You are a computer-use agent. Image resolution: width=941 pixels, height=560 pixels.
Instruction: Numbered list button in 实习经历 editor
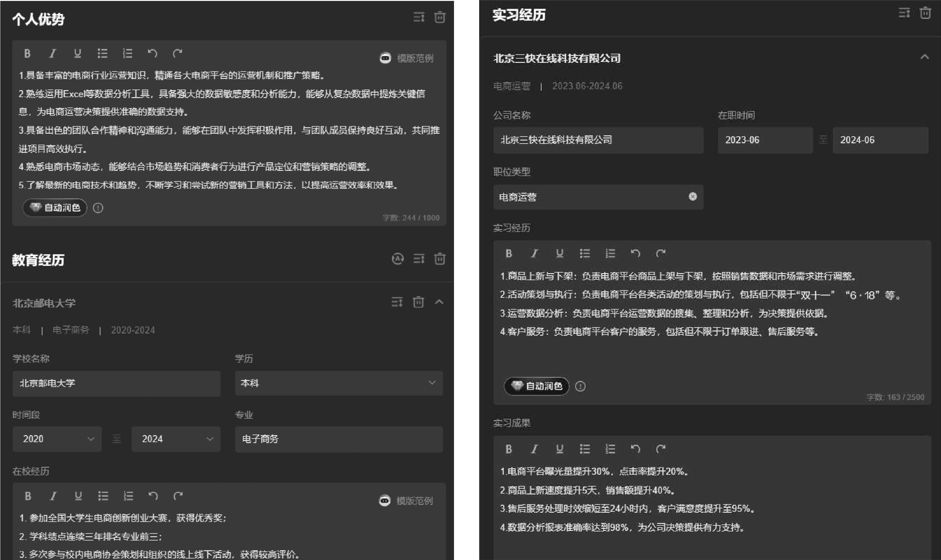[610, 253]
